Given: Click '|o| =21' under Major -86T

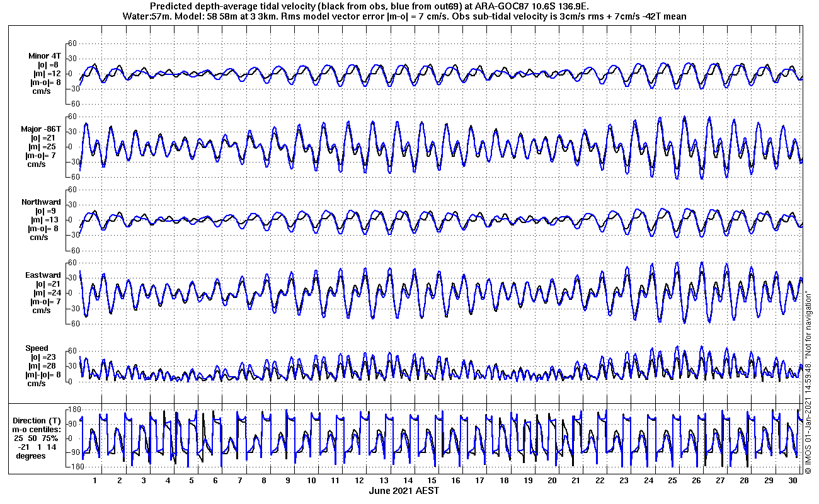Looking at the screenshot, I should coord(45,137).
